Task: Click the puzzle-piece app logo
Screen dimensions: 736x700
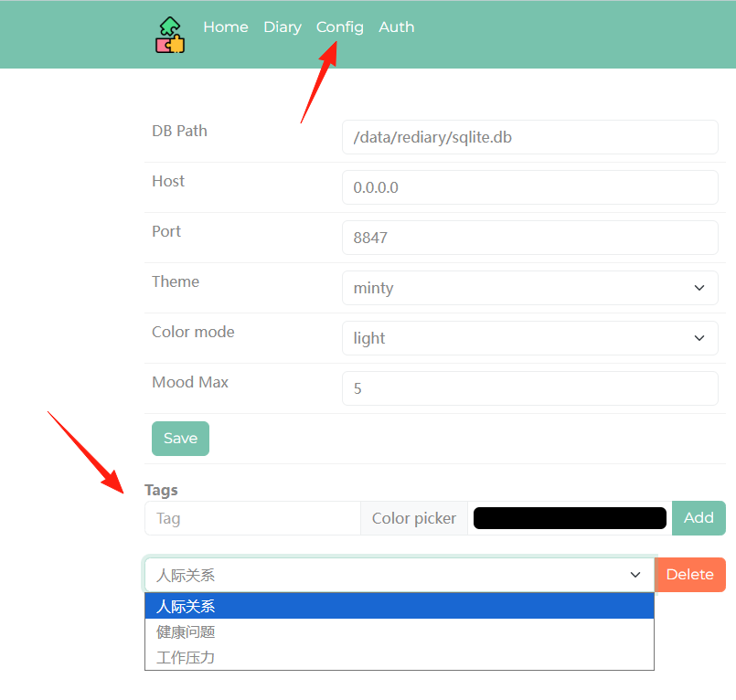Action: [x=170, y=35]
